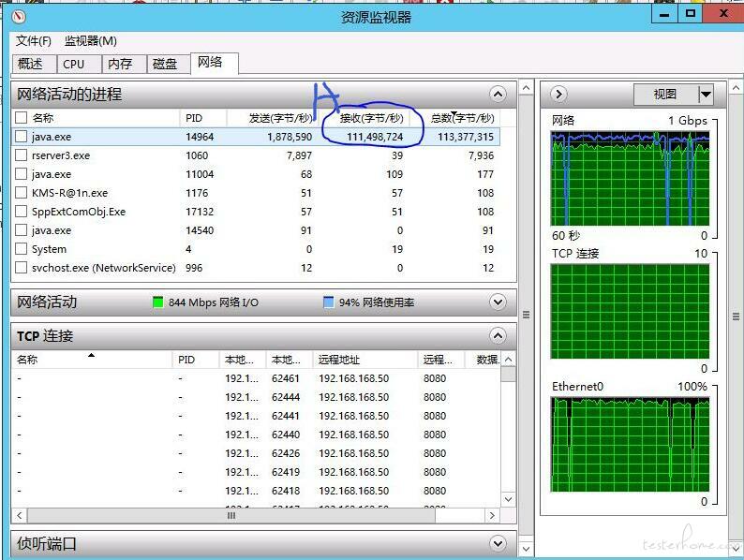Select the svchost.exe (NetworkService) row name
The width and height of the screenshot is (744, 560).
[x=103, y=268]
